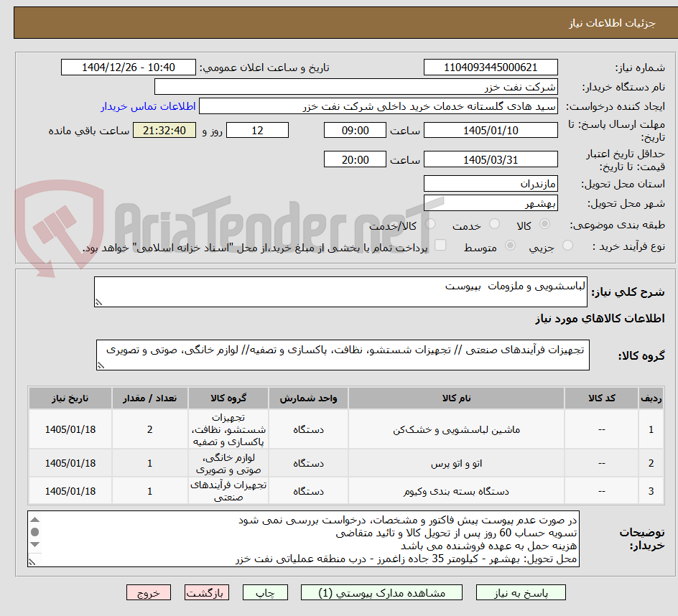Click the تعداد / مقدار column header
678x616 pixels.
pyautogui.click(x=149, y=398)
